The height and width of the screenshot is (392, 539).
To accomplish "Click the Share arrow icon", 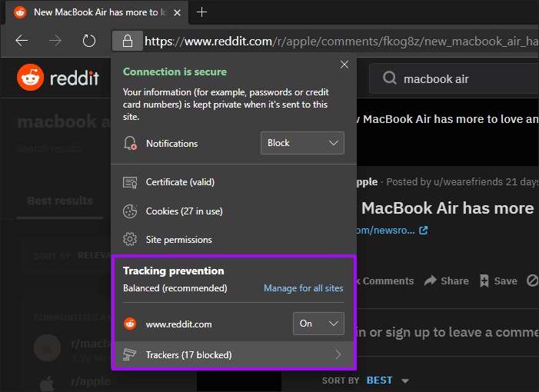I will coord(430,281).
